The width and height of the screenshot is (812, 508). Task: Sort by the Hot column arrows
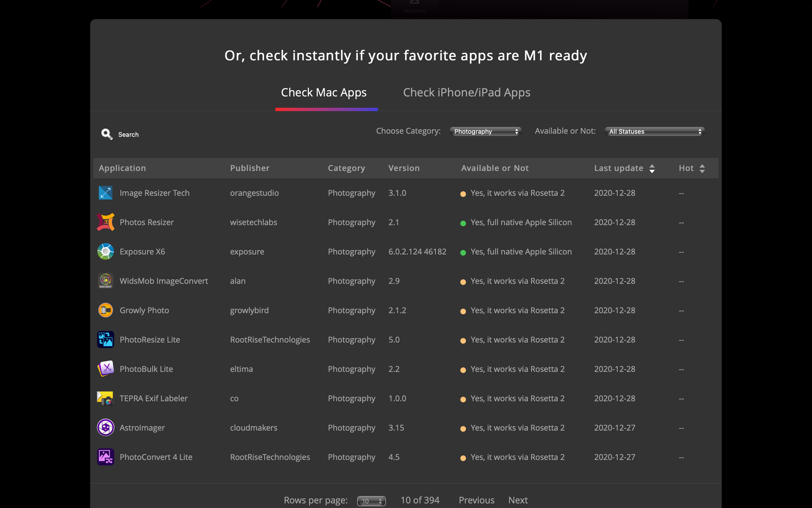tap(702, 168)
